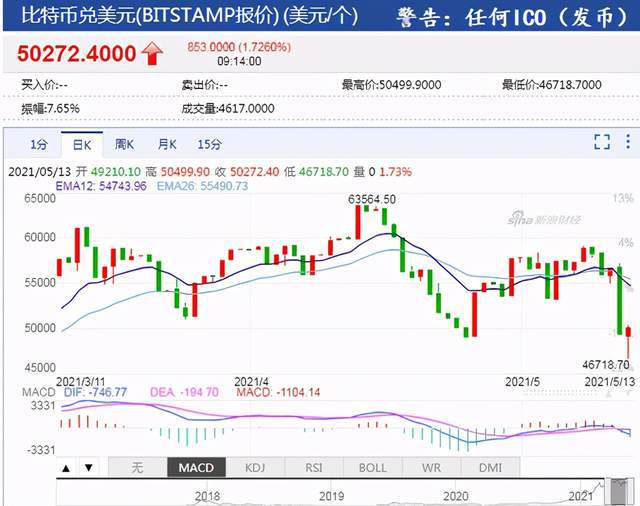This screenshot has width=640, height=506.
Task: Click the timeline range slider handle near 2021
Action: click(x=620, y=492)
